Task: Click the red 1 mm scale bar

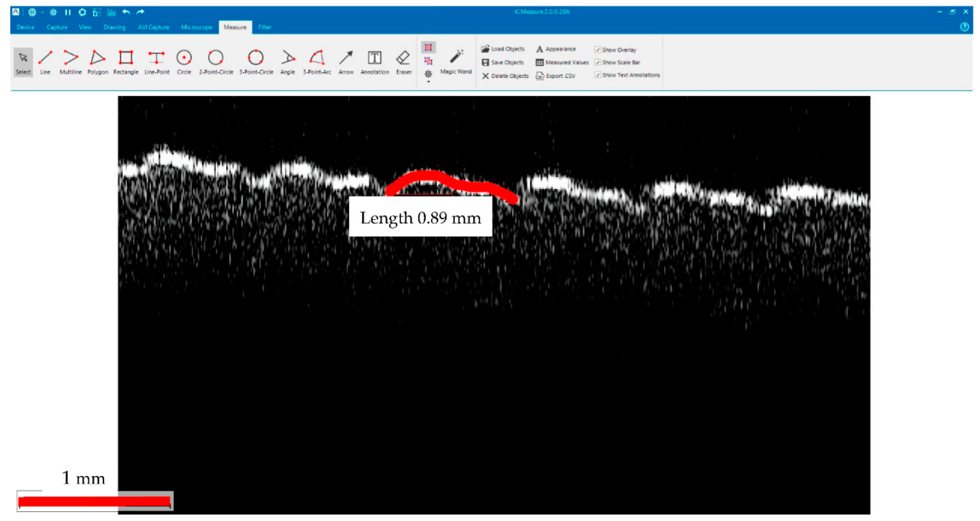Action: pyautogui.click(x=94, y=501)
